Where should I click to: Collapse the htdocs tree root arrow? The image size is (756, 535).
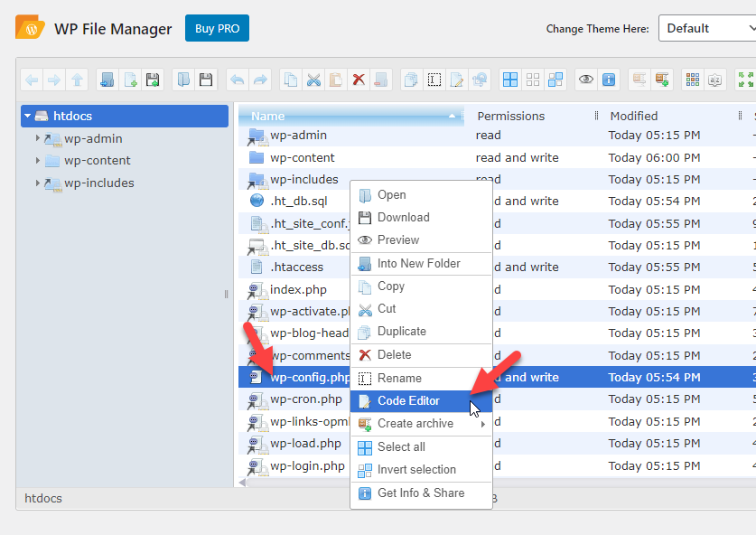point(27,116)
